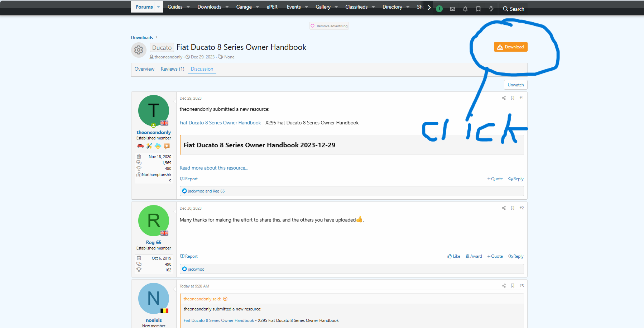Open Fiat Ducato 8 Series Owner Handbook link in post #1
Viewport: 644px width, 328px height.
tap(220, 123)
